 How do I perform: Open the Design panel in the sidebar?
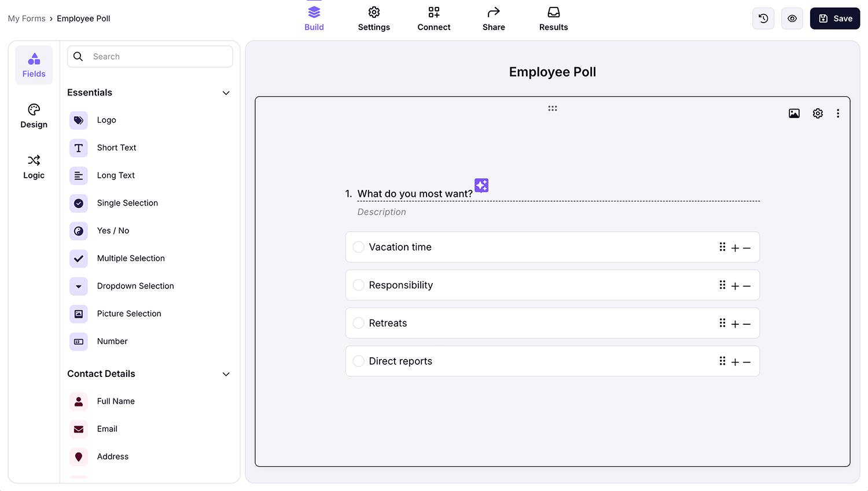click(34, 116)
